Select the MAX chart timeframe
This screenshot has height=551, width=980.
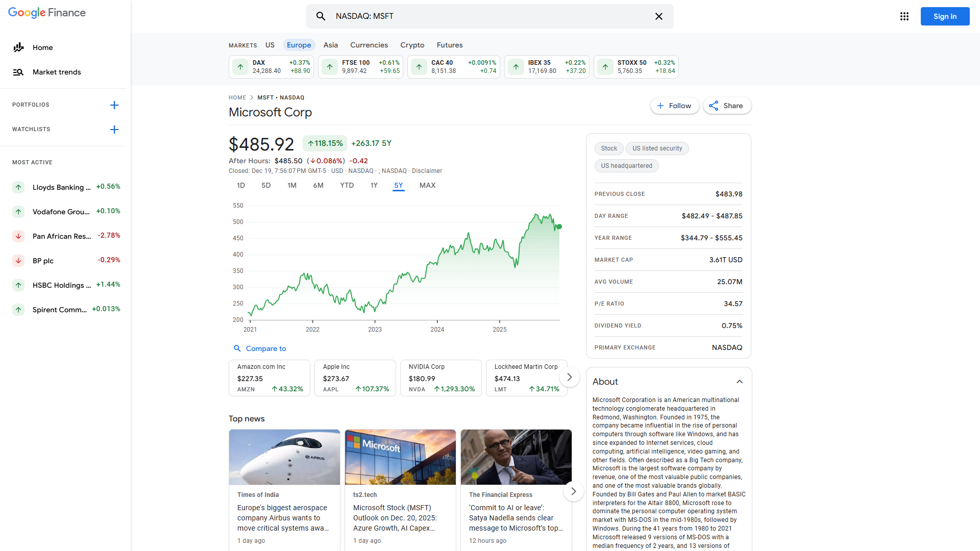pos(427,185)
